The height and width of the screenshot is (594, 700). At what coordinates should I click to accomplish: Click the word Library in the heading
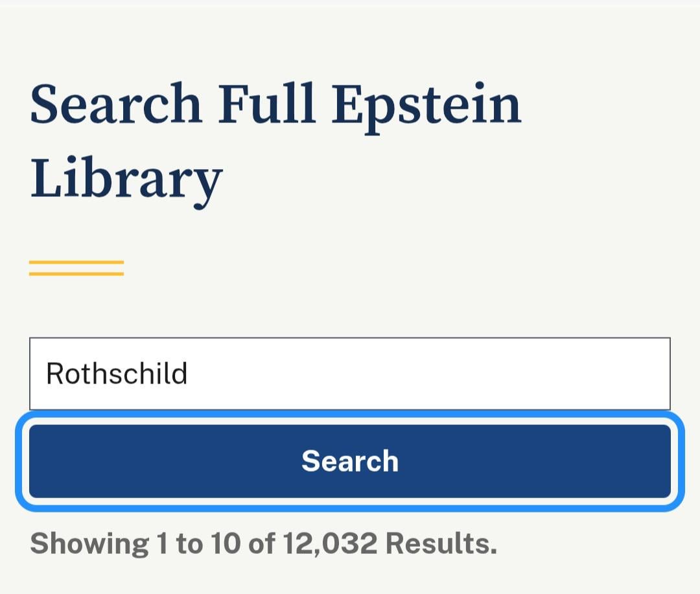pyautogui.click(x=126, y=177)
